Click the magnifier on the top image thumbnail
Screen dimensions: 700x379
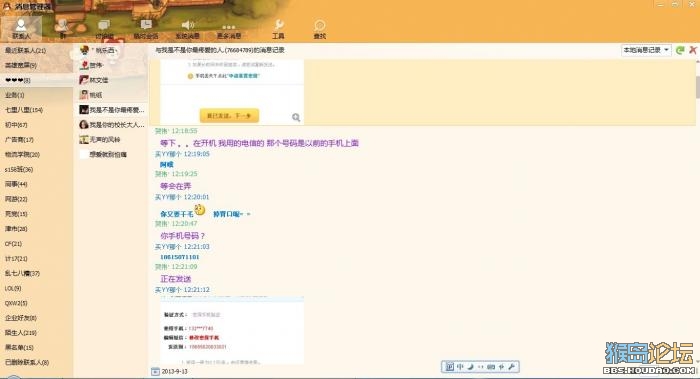[x=296, y=117]
